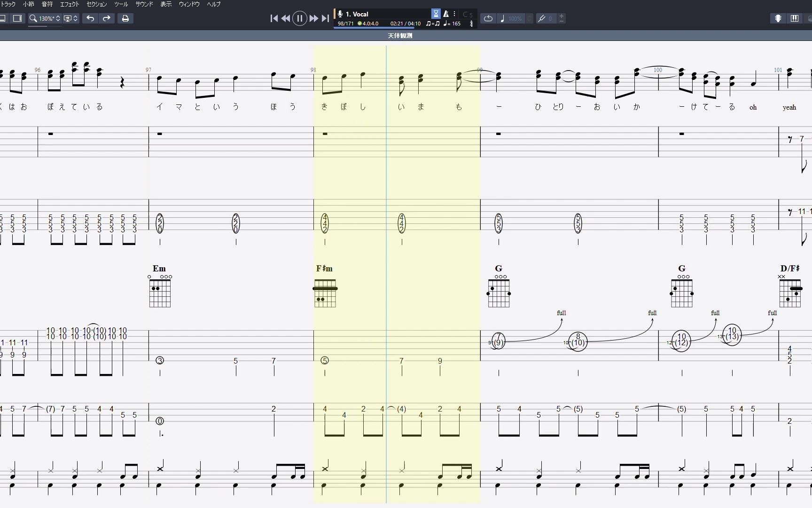This screenshot has width=812, height=508.
Task: Print the score
Action: click(x=125, y=18)
